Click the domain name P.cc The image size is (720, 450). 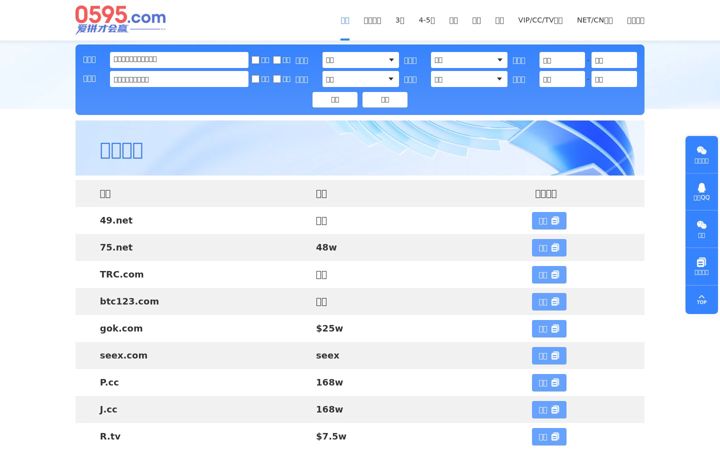(x=109, y=382)
